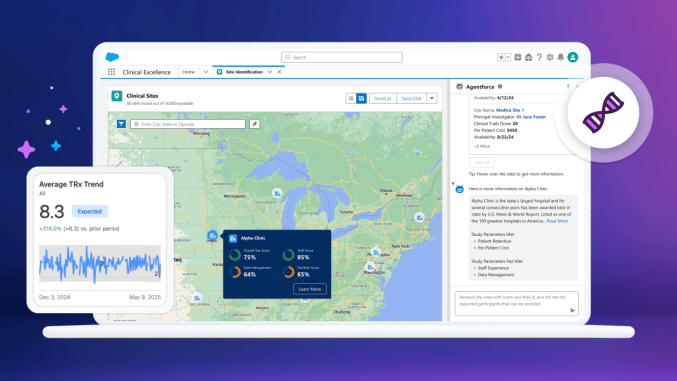Switch to list view of sites

pos(351,98)
